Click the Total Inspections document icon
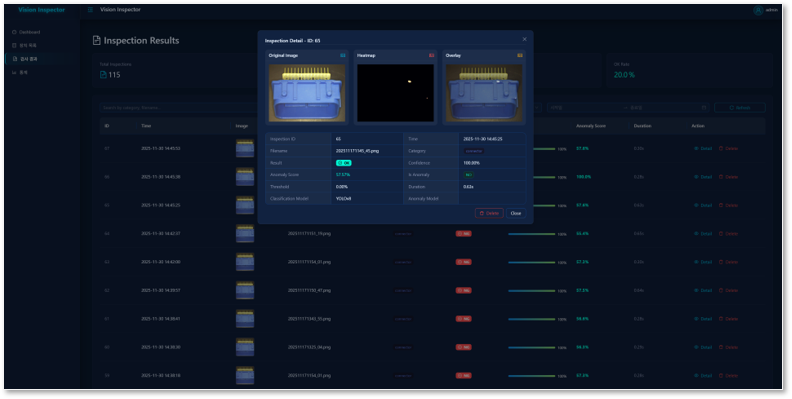 (x=103, y=75)
